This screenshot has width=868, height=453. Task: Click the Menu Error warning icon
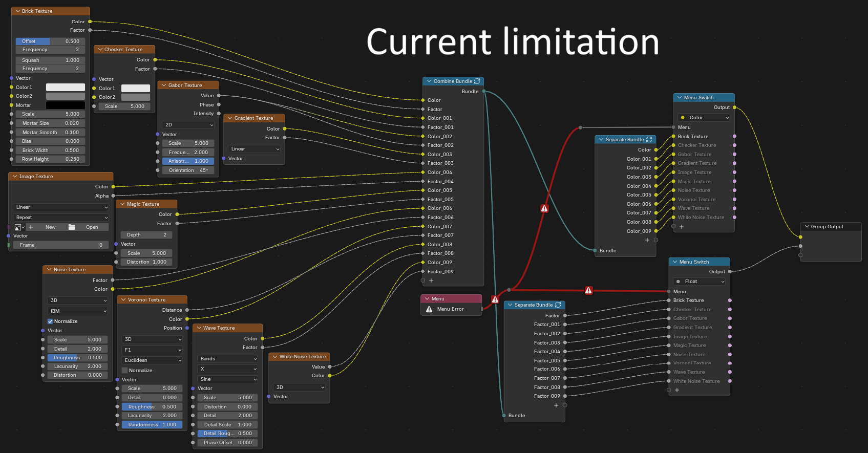[429, 309]
